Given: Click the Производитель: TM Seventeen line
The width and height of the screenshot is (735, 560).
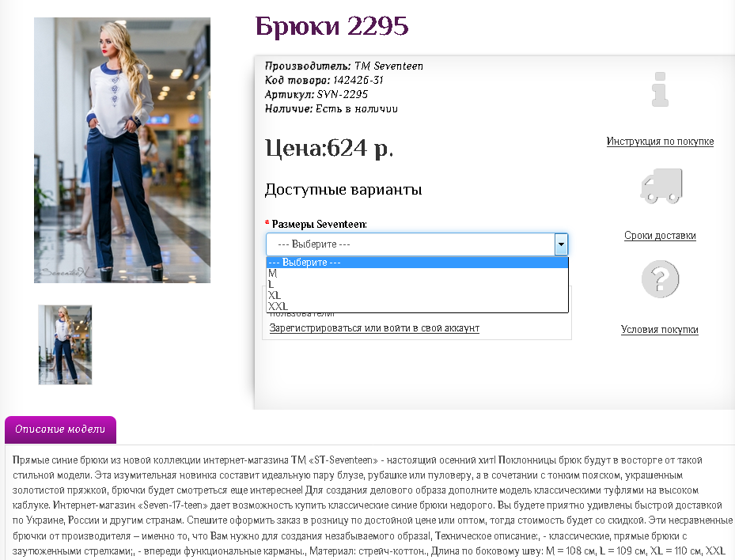Looking at the screenshot, I should pyautogui.click(x=344, y=66).
